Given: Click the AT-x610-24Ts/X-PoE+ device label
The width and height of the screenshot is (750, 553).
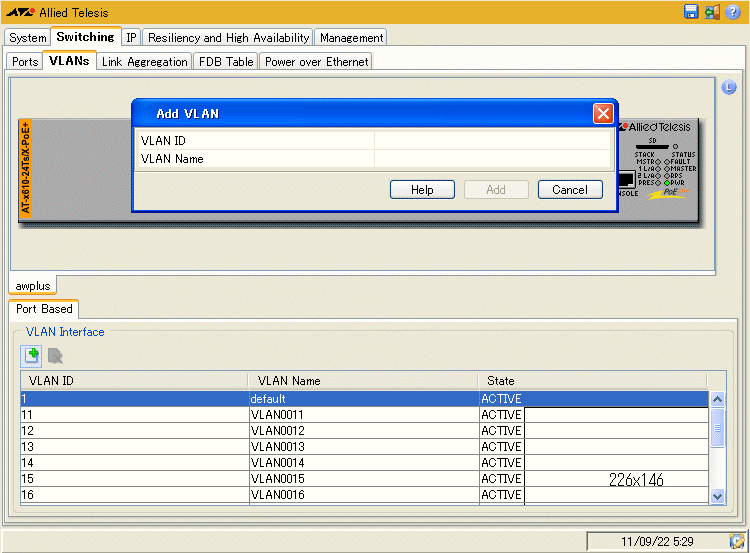Looking at the screenshot, I should pyautogui.click(x=25, y=168).
